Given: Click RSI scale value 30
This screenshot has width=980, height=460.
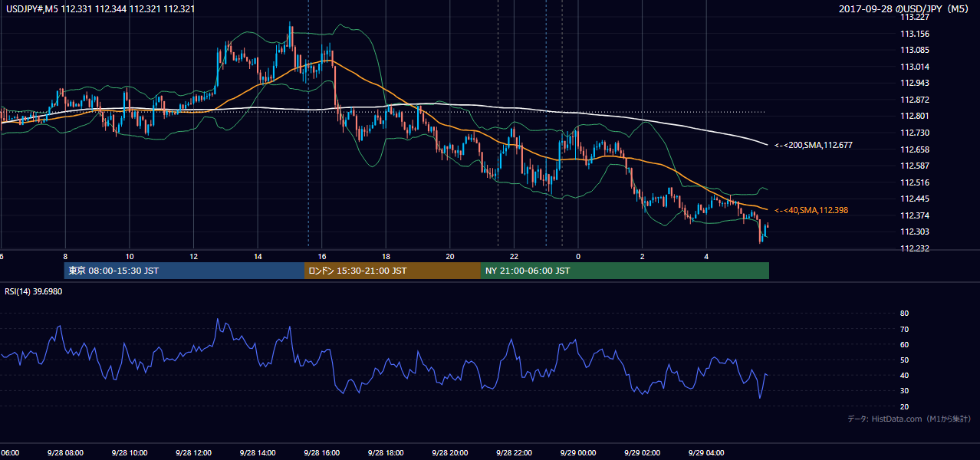Looking at the screenshot, I should (904, 391).
